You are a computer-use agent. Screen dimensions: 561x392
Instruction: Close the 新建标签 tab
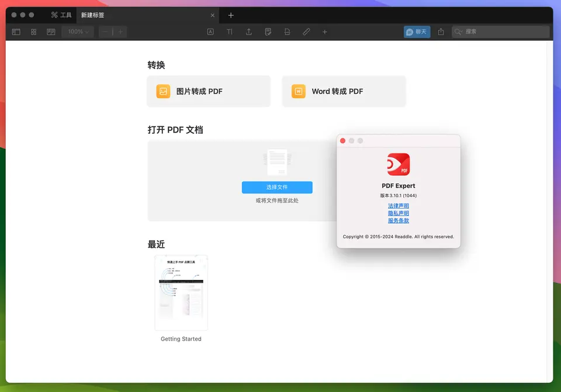tap(212, 15)
